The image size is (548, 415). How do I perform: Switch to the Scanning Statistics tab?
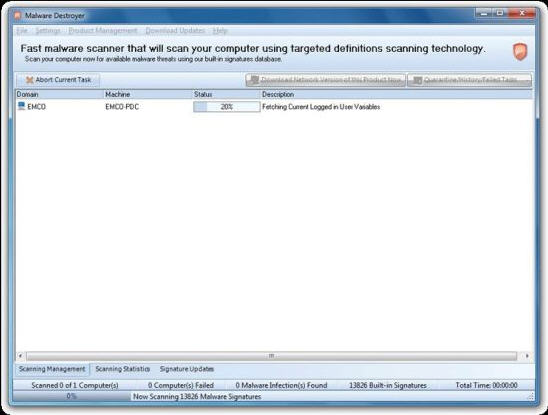(x=123, y=369)
